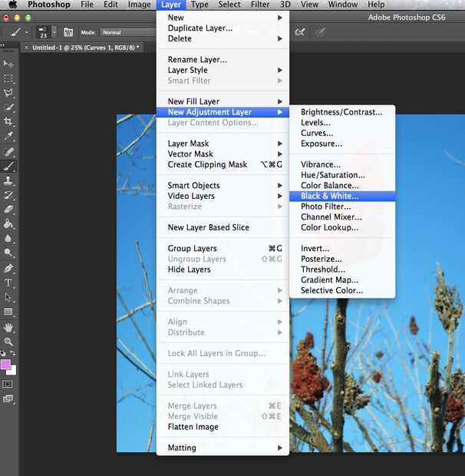
Task: Select the Eraser tool
Action: (x=8, y=210)
